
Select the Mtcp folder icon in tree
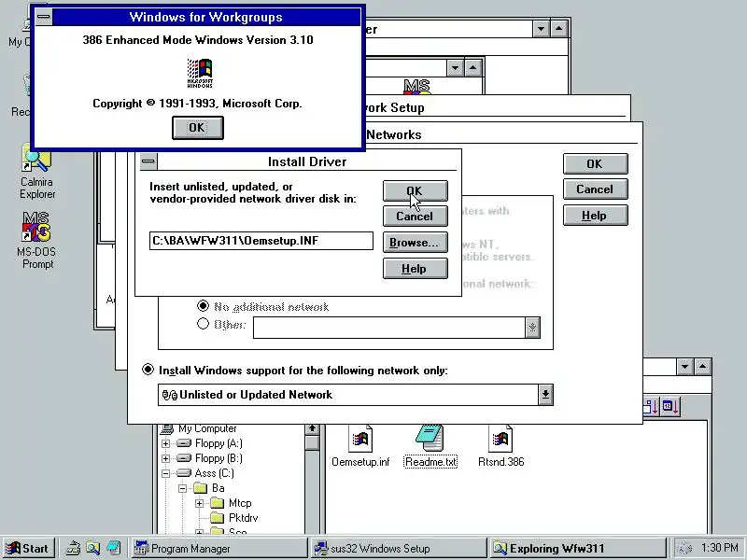tap(218, 503)
